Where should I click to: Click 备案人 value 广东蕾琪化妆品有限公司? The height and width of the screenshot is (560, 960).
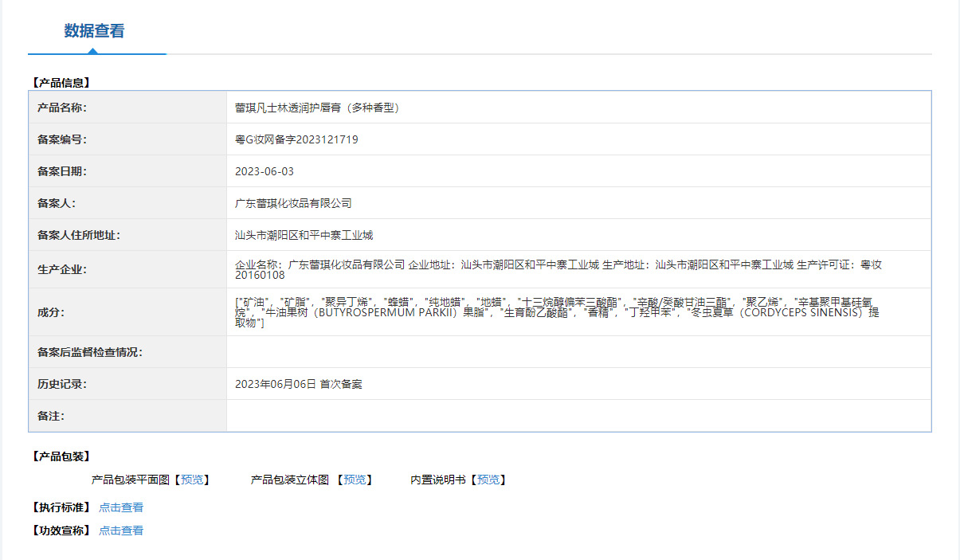[x=293, y=203]
